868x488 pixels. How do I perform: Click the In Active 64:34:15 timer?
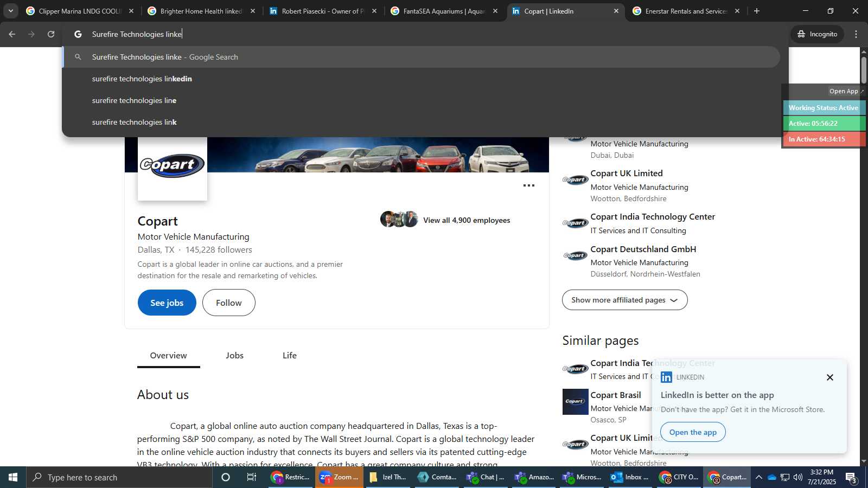point(824,139)
